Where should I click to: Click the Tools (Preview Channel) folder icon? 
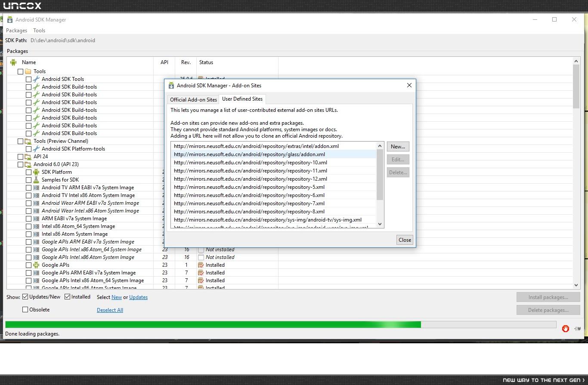28,141
